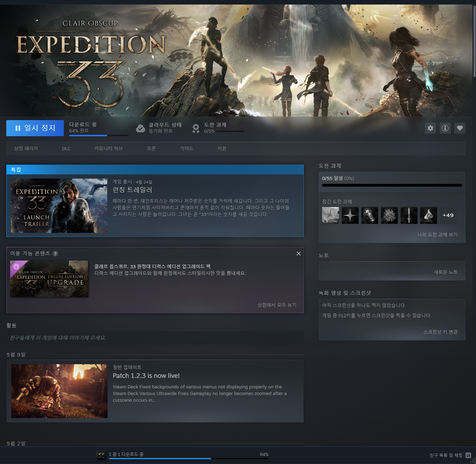Click 새로운 노트 to create a note

click(x=446, y=272)
